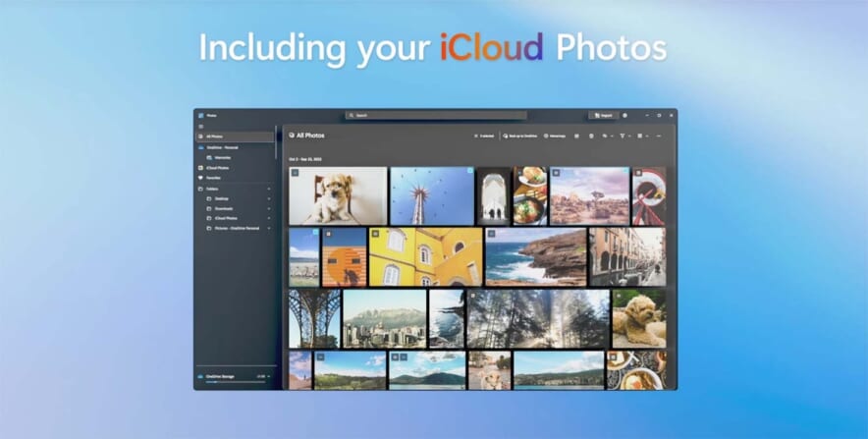Open the arcade street photo
The width and height of the screenshot is (868, 439).
[x=627, y=257]
